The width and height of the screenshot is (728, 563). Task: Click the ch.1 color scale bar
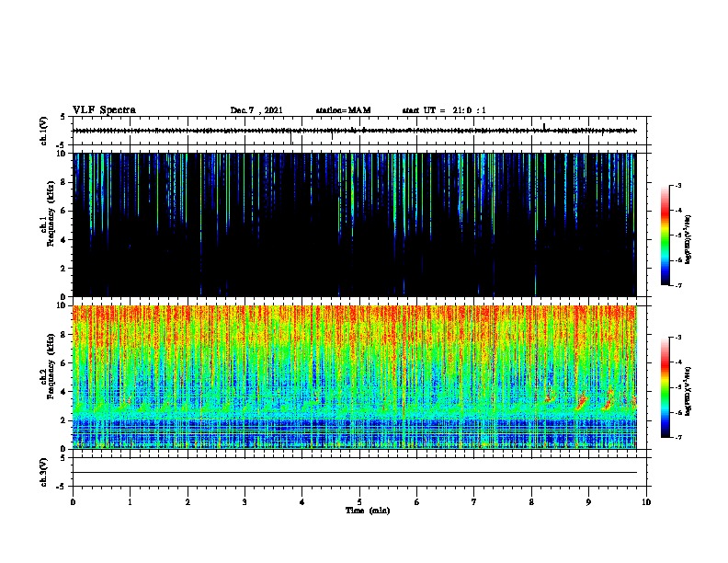pos(665,236)
